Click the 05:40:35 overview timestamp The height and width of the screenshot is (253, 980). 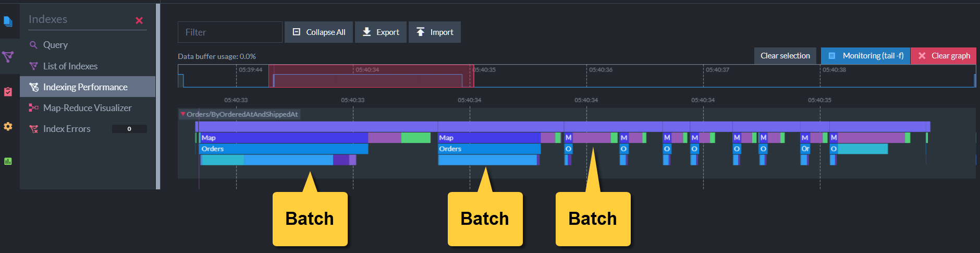point(484,69)
